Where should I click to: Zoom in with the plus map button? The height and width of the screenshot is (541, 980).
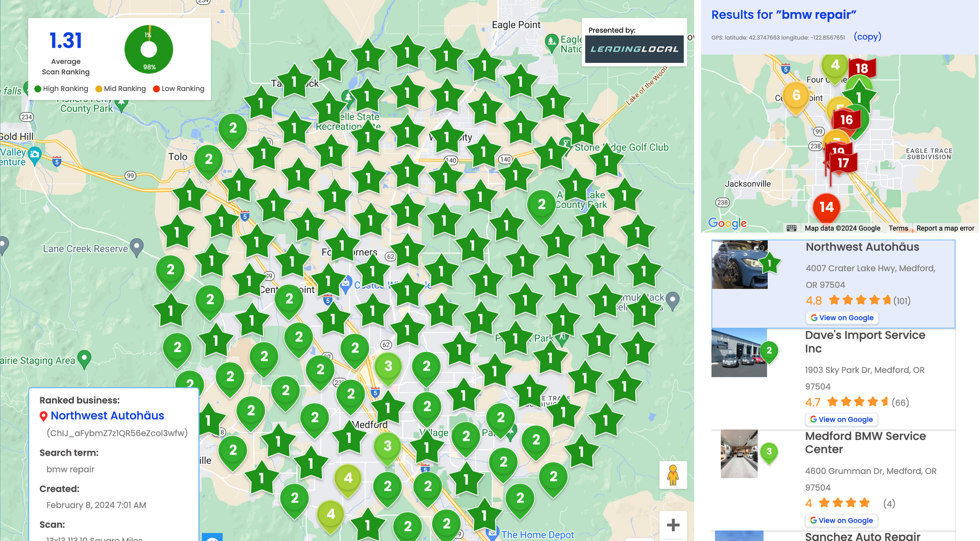click(673, 525)
